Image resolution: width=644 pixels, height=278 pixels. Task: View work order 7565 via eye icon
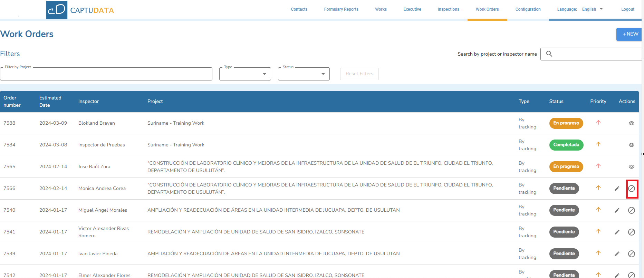pos(632,167)
